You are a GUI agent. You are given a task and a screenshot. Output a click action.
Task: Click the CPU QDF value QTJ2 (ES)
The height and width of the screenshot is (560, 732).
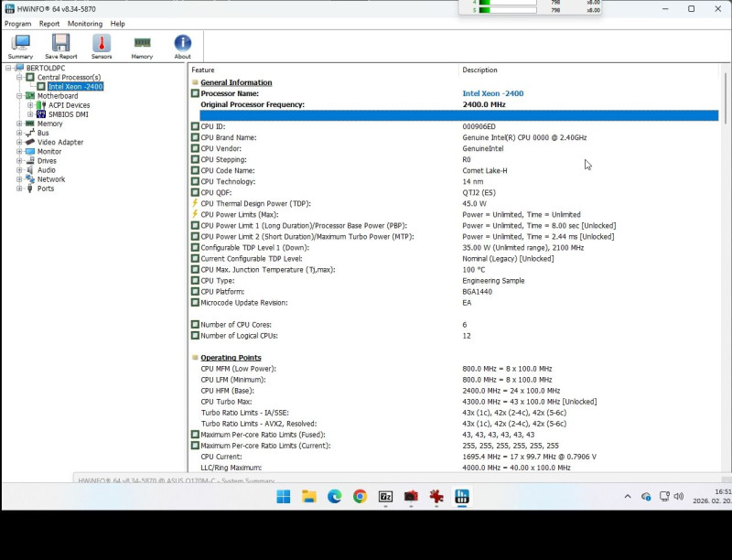pyautogui.click(x=479, y=192)
